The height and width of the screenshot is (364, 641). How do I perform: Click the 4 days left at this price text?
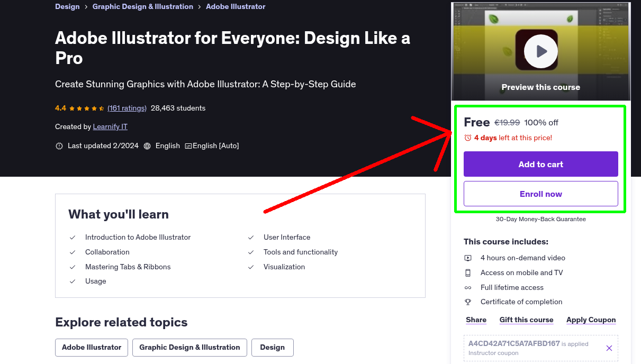513,138
